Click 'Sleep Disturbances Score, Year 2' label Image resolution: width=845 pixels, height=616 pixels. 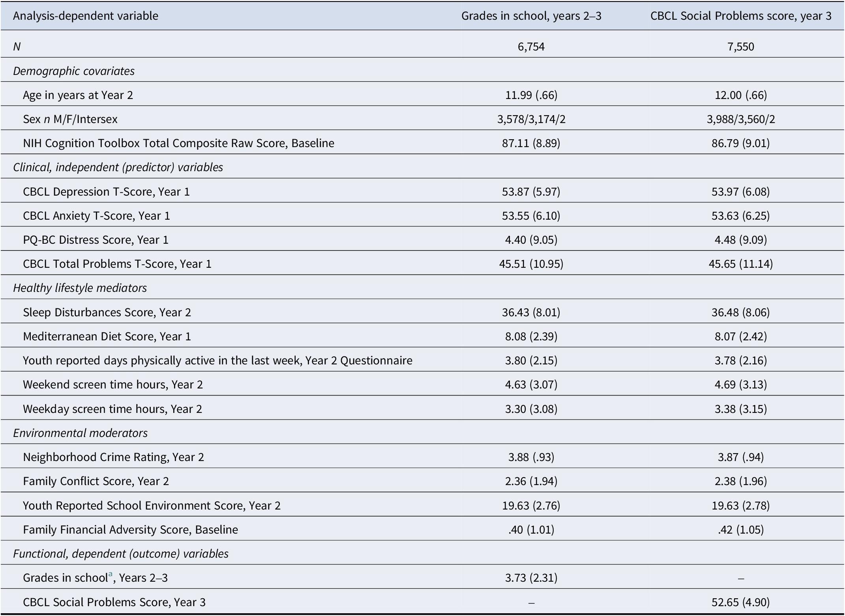107,312
